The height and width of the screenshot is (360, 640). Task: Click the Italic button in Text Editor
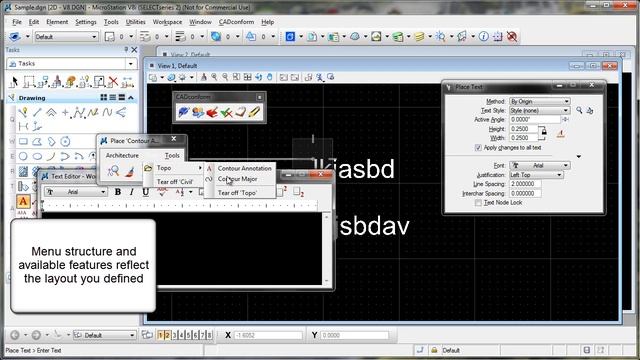pyautogui.click(x=131, y=192)
